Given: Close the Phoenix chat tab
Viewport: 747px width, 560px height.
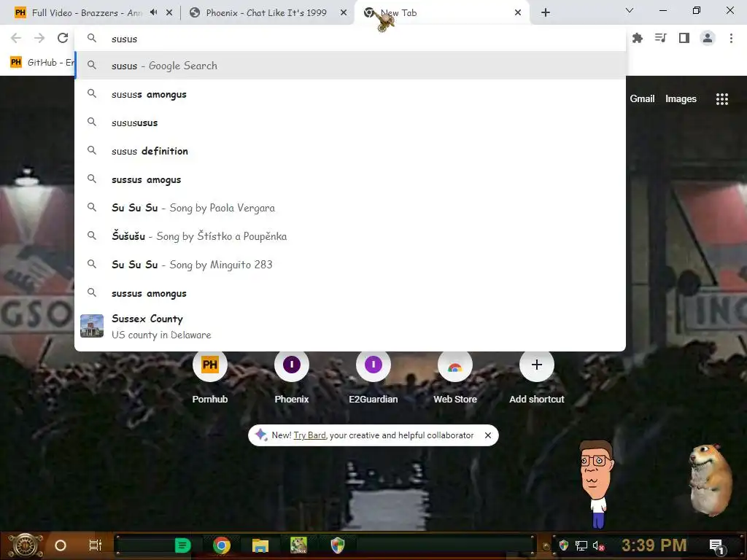Looking at the screenshot, I should click(x=344, y=13).
